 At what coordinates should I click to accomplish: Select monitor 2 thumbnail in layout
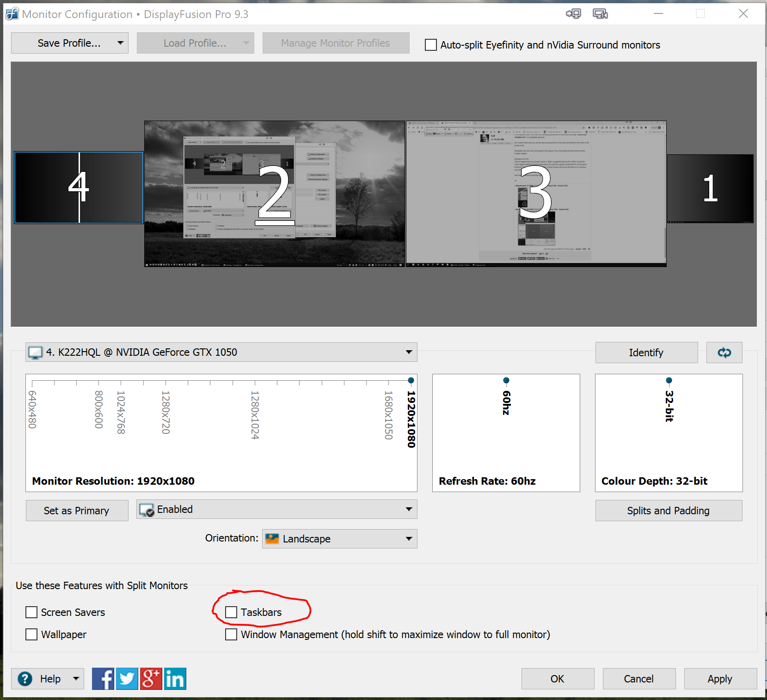tap(275, 194)
